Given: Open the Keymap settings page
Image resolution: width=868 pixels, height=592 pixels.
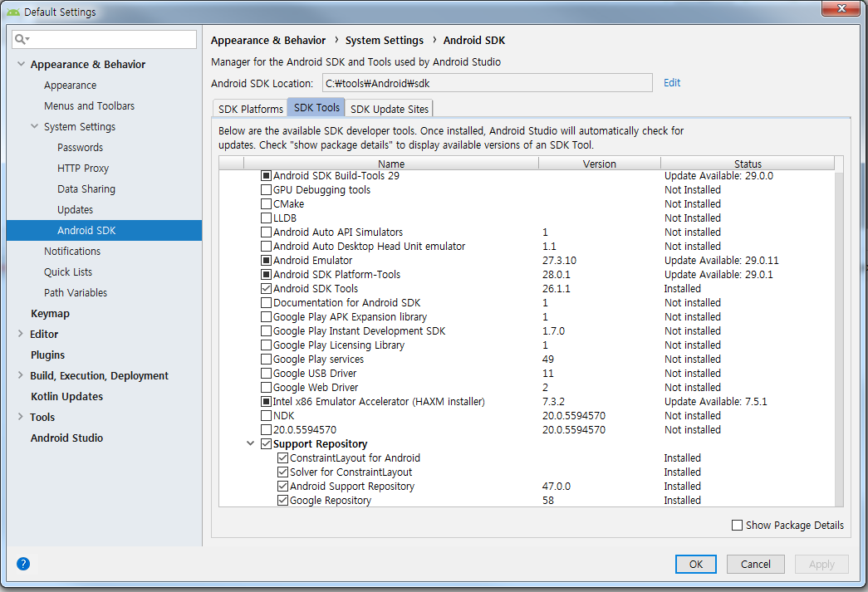Looking at the screenshot, I should click(51, 313).
